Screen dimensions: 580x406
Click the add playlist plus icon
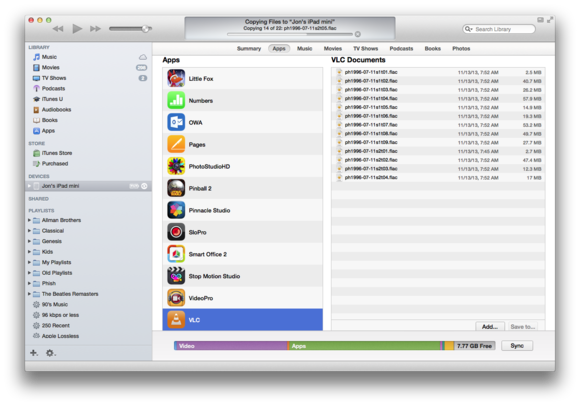tap(34, 353)
